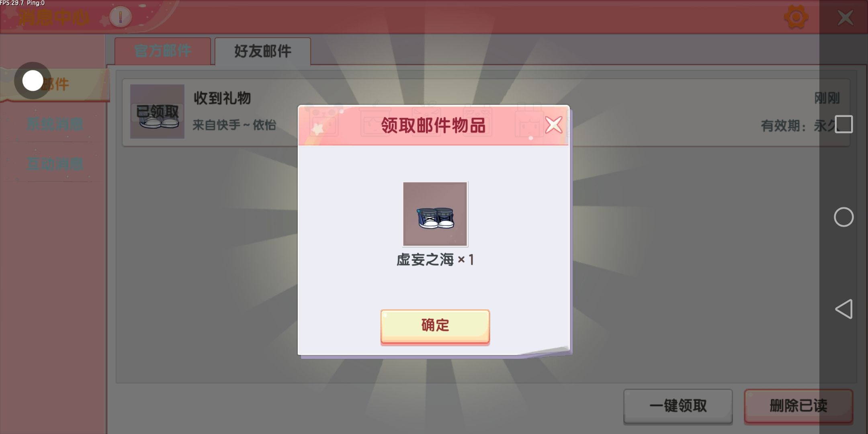Open the claimed gift shoes thumbnail in mail
This screenshot has width=868, height=434.
pyautogui.click(x=157, y=111)
